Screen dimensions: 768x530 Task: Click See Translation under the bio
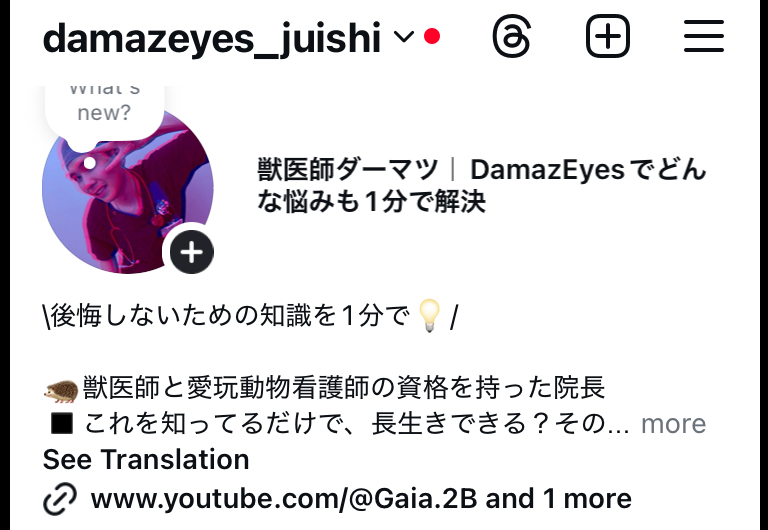click(146, 459)
